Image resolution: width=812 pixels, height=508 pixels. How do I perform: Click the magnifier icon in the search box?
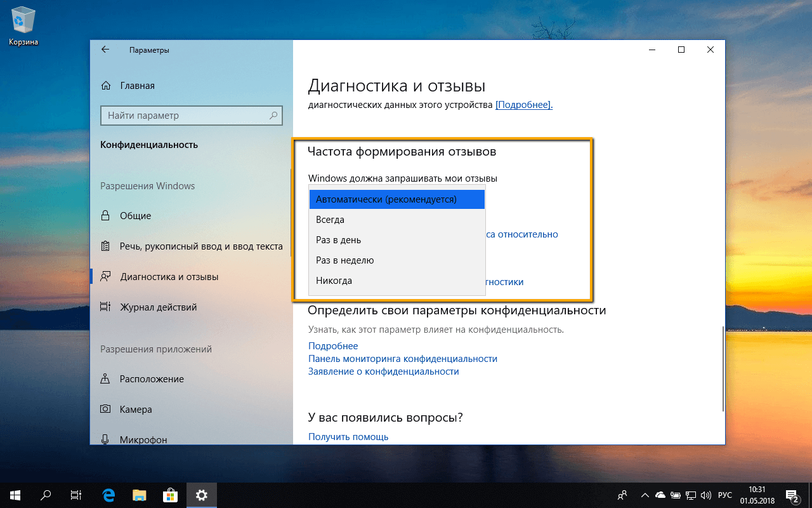pos(273,116)
